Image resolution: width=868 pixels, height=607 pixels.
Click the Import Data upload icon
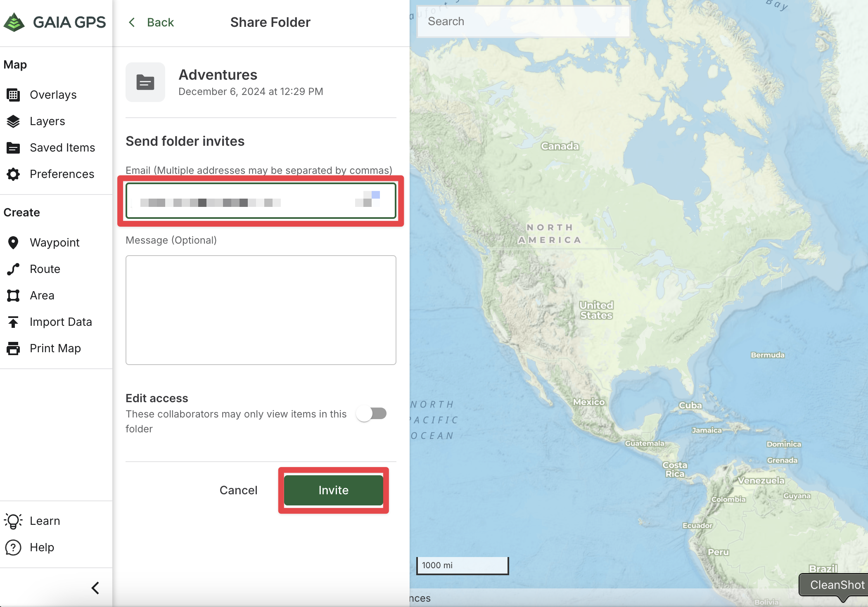(13, 322)
